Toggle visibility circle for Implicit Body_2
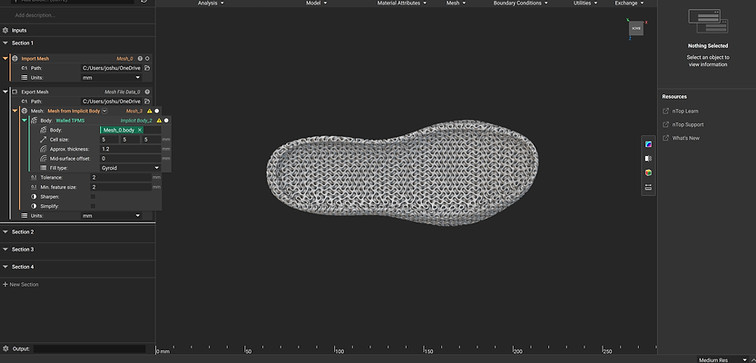 166,121
